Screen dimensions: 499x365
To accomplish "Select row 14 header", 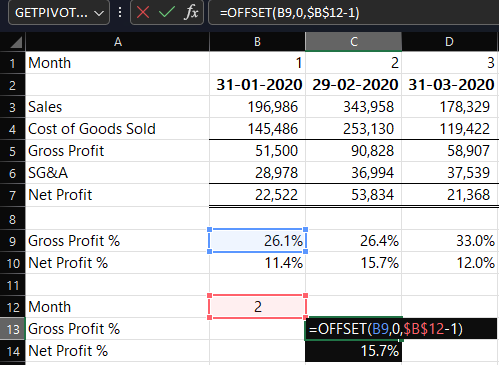I will [x=12, y=351].
